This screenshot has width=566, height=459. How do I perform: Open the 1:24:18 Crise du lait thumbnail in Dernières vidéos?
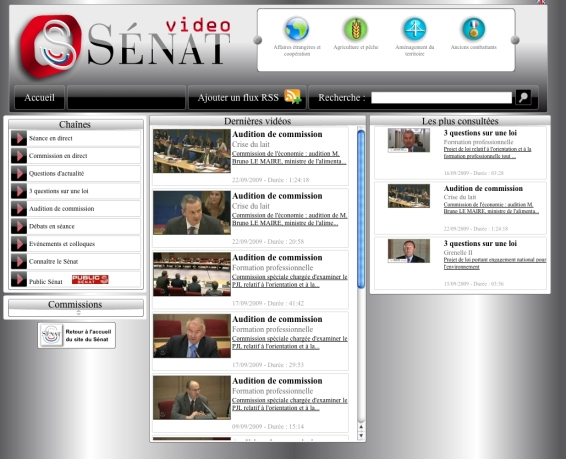coord(192,151)
